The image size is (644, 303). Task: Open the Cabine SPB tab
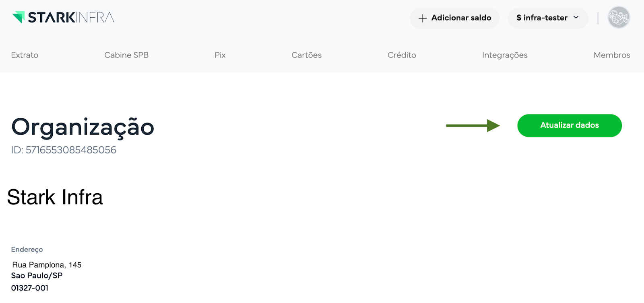[x=126, y=55]
